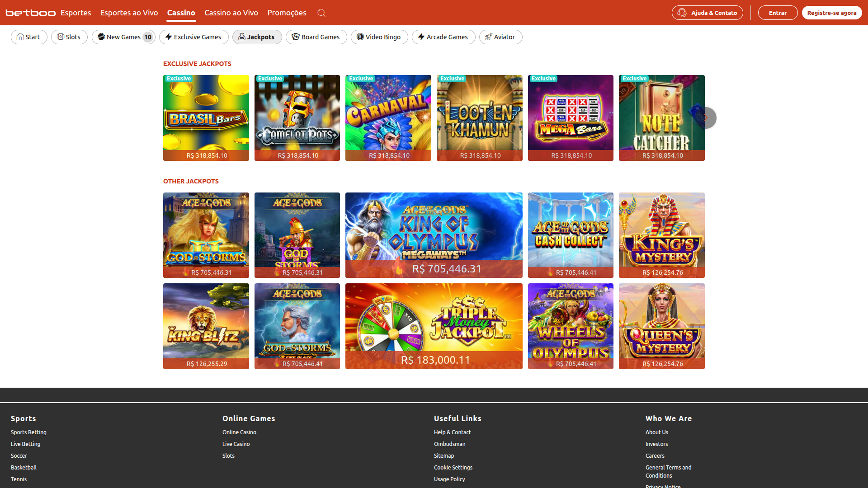Image resolution: width=868 pixels, height=488 pixels.
Task: Open the Board Games filter
Action: (x=316, y=37)
